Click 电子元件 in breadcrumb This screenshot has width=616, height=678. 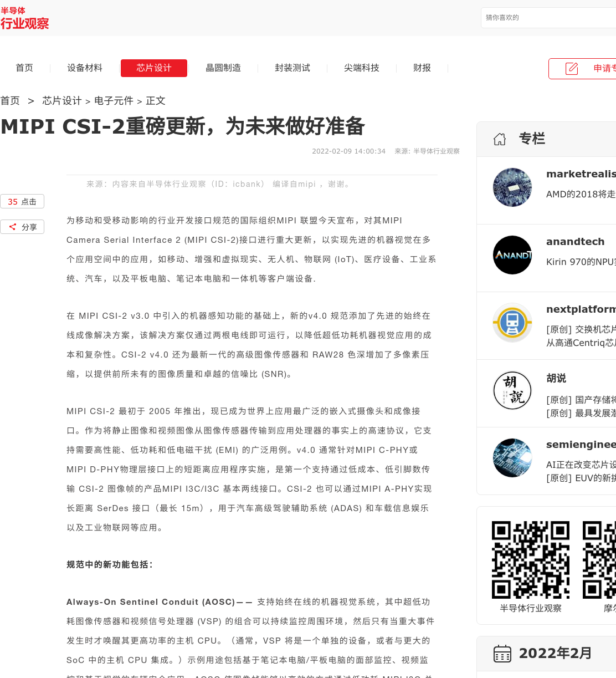114,101
